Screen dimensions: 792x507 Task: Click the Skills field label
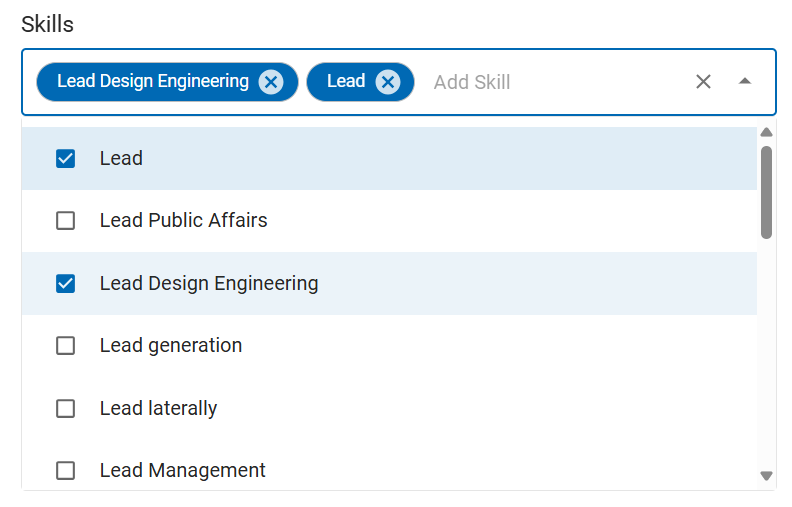click(x=48, y=24)
